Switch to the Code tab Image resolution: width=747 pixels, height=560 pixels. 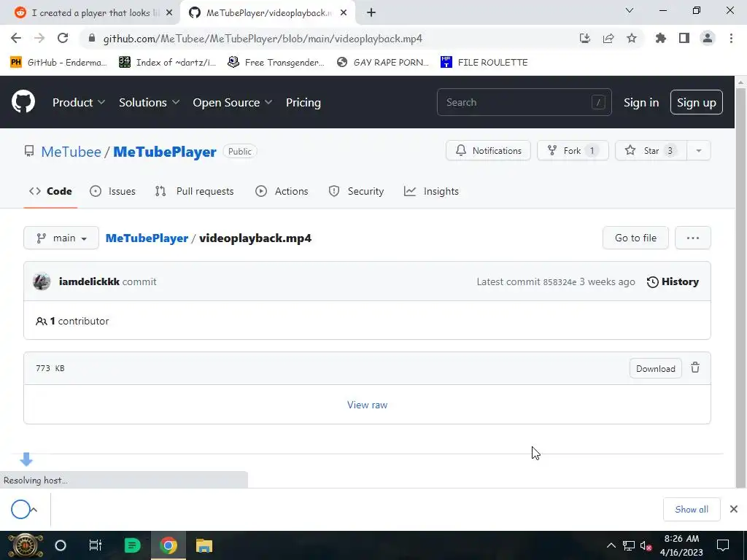[50, 191]
